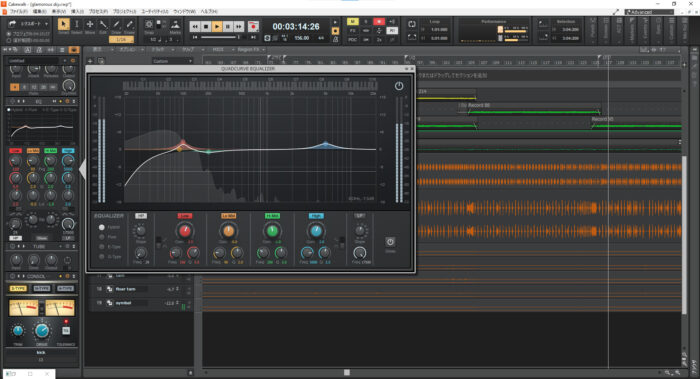The height and width of the screenshot is (379, 700).
Task: Click the green Hi Mid gain knob
Action: [x=272, y=231]
